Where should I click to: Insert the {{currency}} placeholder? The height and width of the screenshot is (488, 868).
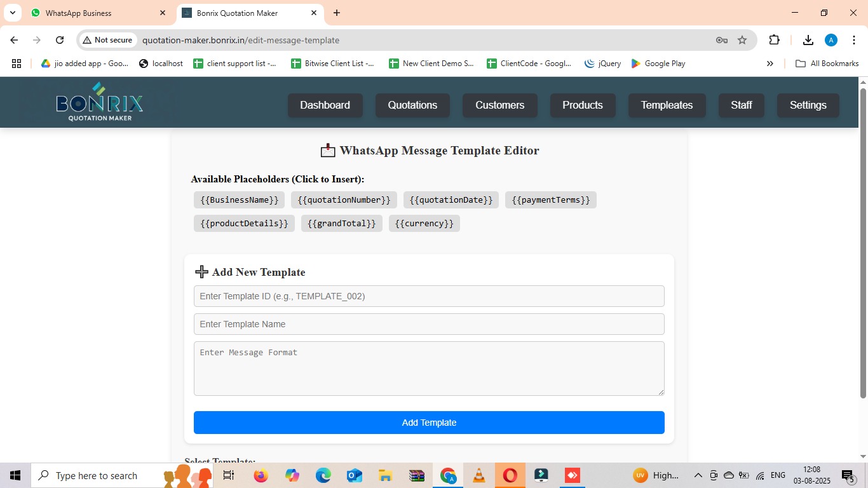pos(424,224)
